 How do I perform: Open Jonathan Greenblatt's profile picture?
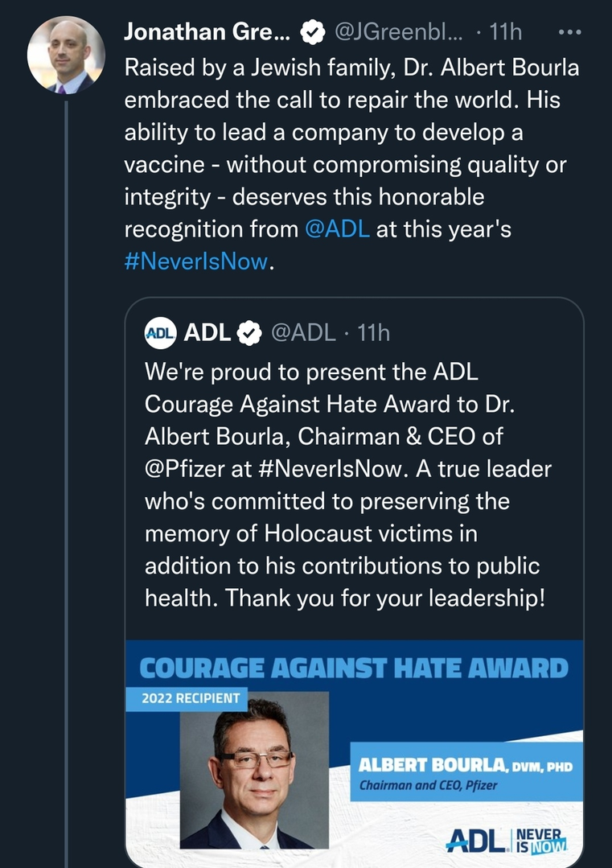tap(66, 55)
